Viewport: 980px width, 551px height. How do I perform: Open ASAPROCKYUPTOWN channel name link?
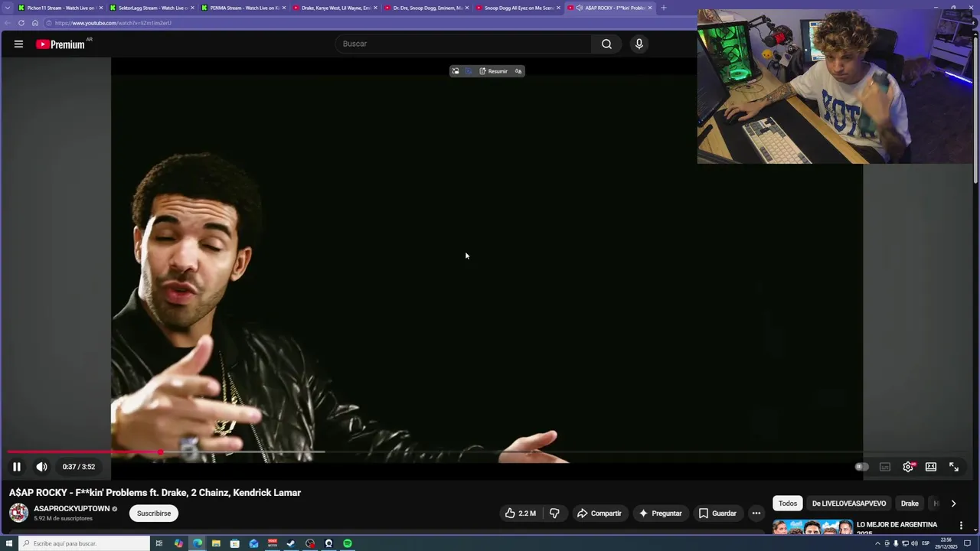72,509
